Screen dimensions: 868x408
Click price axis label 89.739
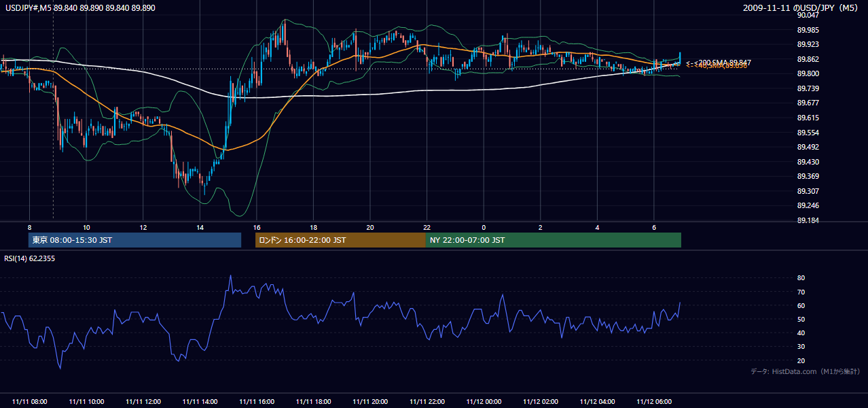coord(808,88)
